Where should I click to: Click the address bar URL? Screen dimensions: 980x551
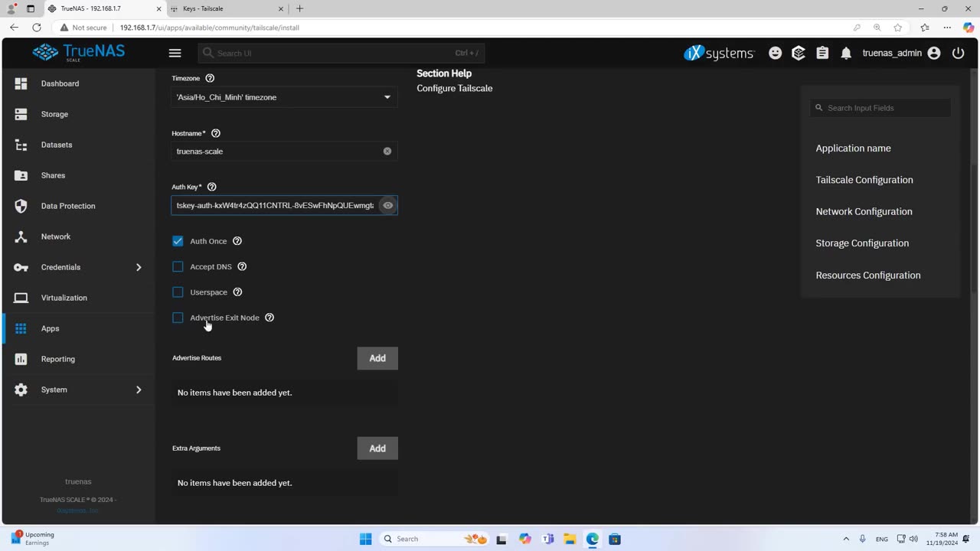209,28
